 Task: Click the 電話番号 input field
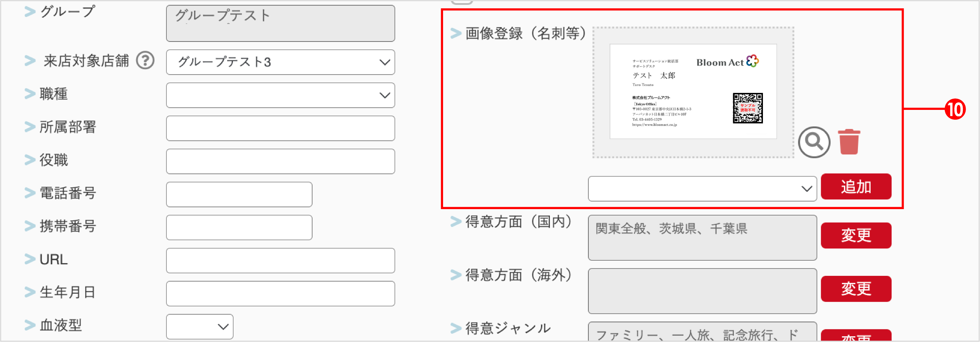tap(239, 194)
